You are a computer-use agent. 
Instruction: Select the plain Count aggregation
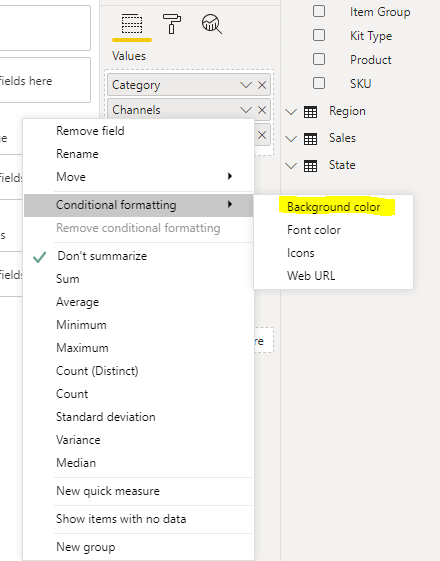tap(138, 394)
